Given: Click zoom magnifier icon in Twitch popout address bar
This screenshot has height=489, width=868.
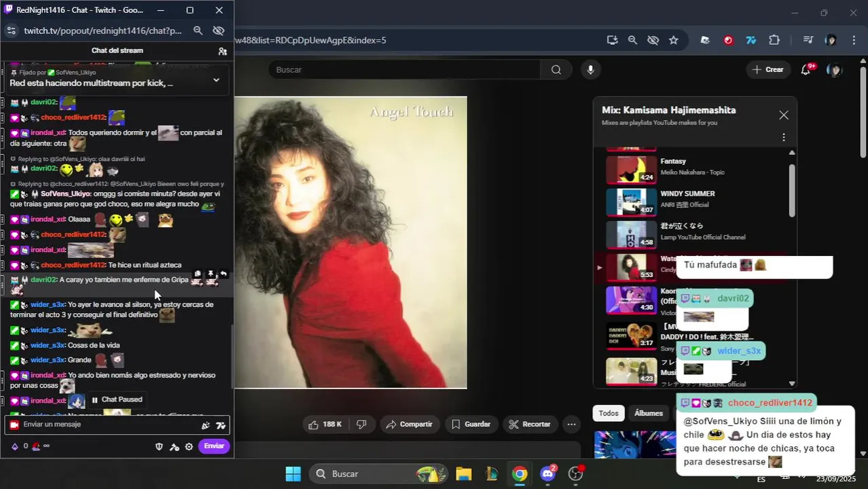Looking at the screenshot, I should pyautogui.click(x=198, y=31).
